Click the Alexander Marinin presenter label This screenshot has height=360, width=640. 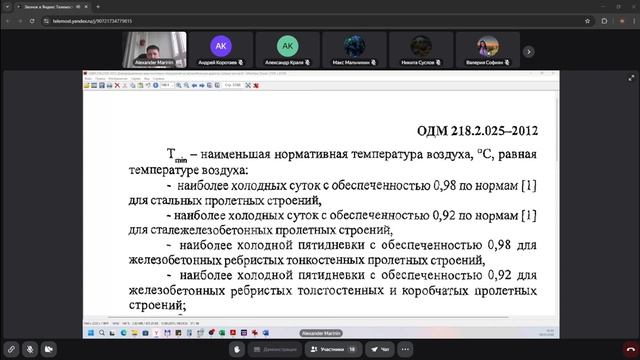point(321,333)
